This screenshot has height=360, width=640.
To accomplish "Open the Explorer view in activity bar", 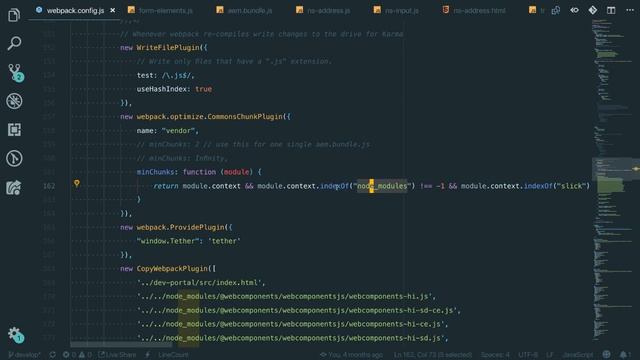I will pos(14,15).
